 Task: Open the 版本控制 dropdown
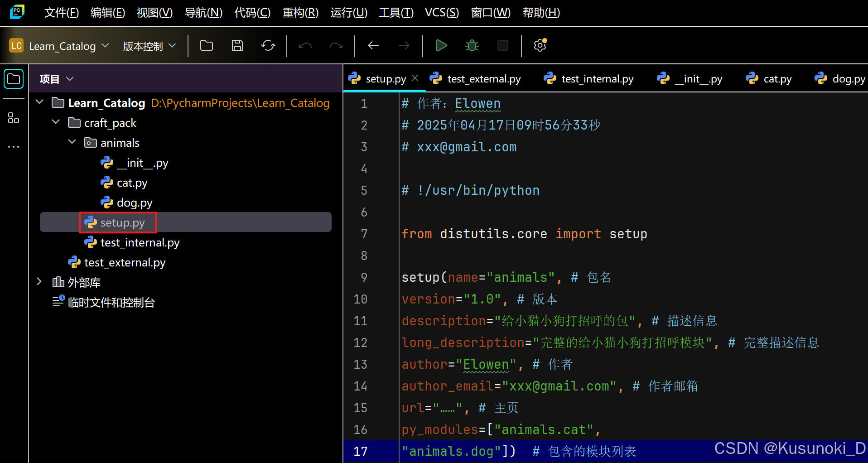[x=149, y=45]
